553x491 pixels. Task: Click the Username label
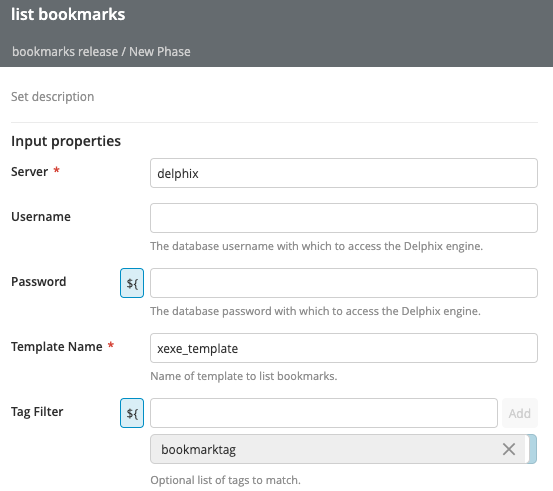click(x=41, y=217)
